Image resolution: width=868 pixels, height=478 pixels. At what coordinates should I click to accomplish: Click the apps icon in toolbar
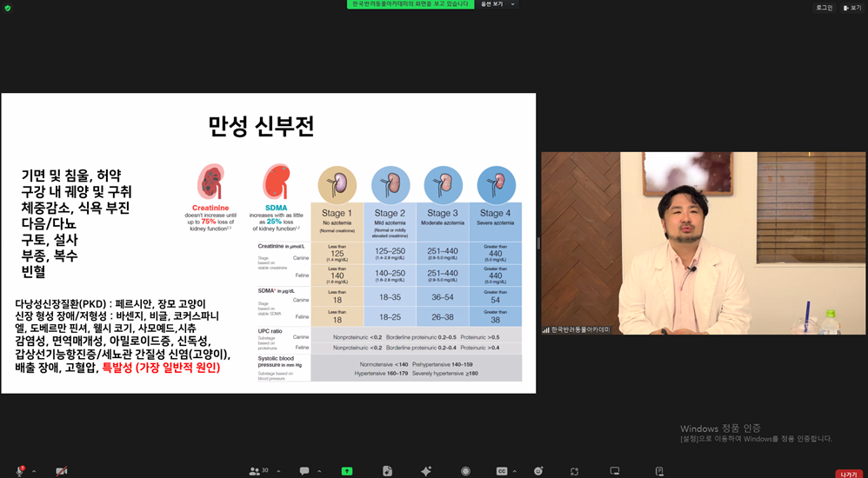click(575, 471)
